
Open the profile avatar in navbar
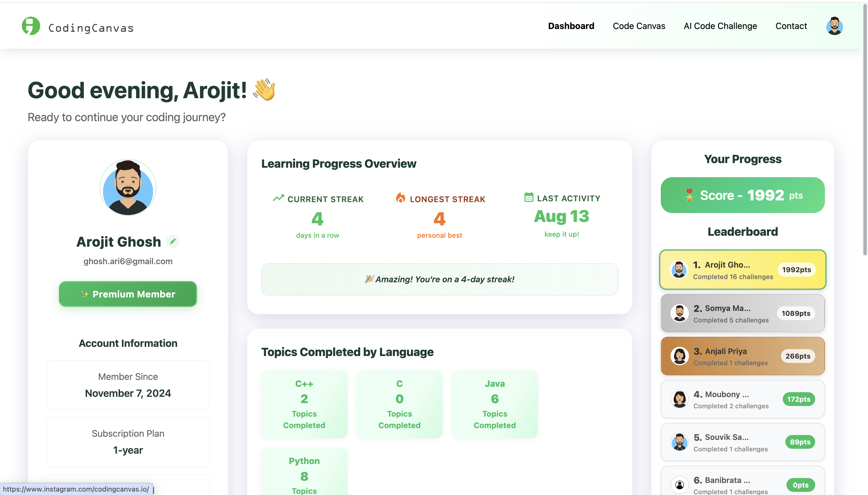834,26
